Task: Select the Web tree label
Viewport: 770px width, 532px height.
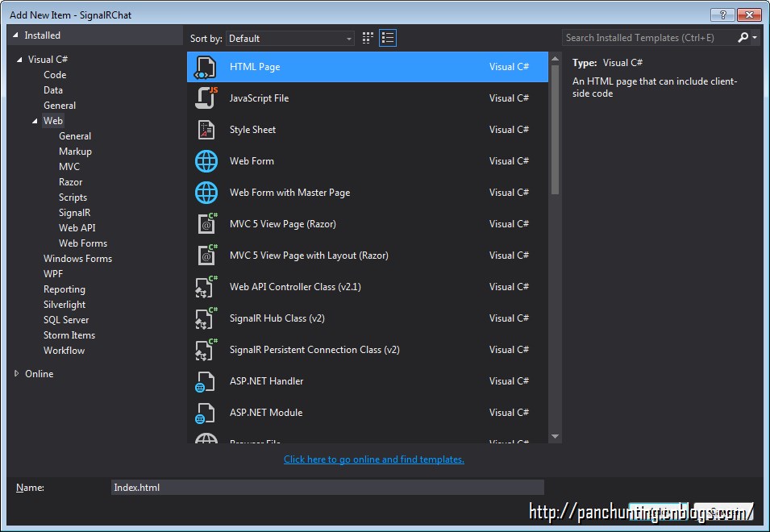Action: point(53,121)
